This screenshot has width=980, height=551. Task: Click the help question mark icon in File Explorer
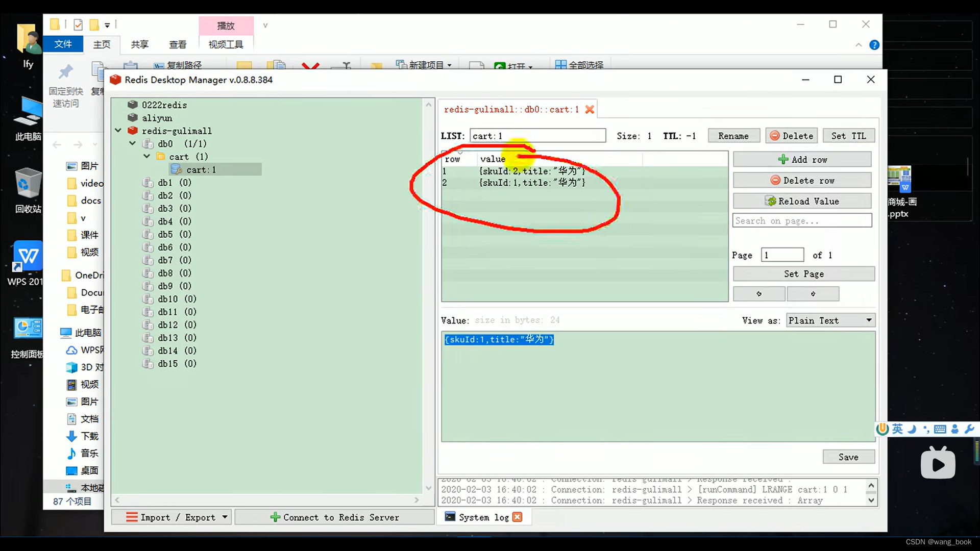click(x=874, y=45)
